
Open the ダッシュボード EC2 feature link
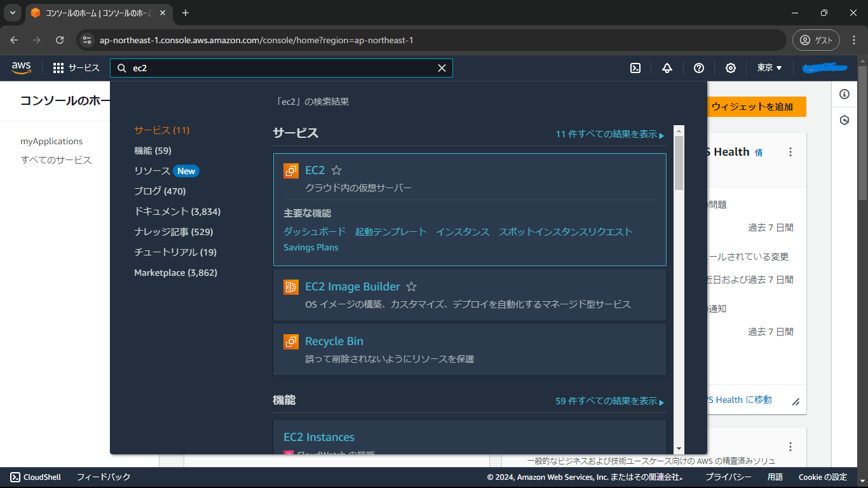315,231
